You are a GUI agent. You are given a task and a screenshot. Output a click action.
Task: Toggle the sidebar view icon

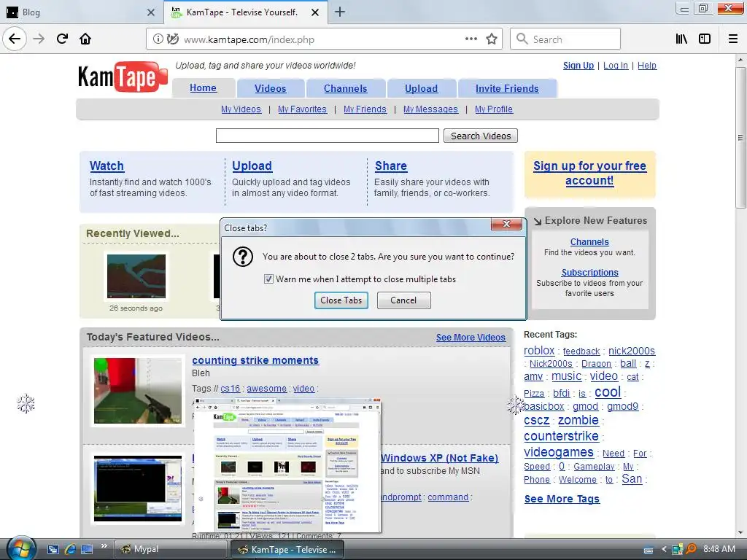705,39
